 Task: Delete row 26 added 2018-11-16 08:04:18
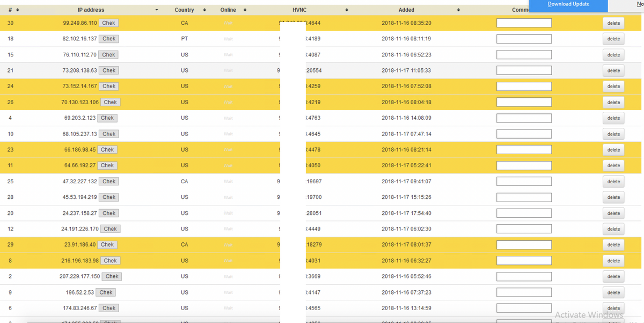point(613,102)
